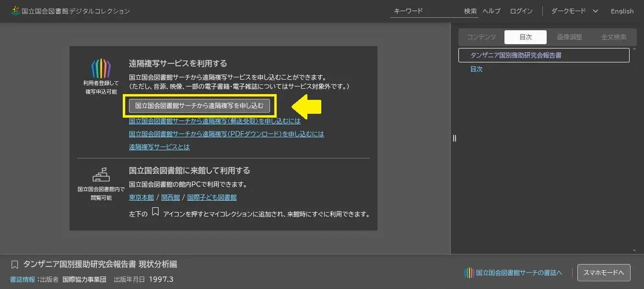This screenshot has width=644, height=289.
Task: Focus the キーワード search field
Action: [x=426, y=11]
